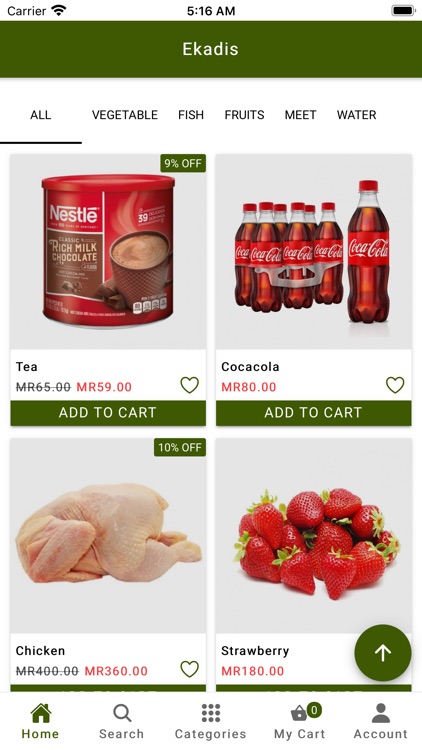Image resolution: width=422 pixels, height=750 pixels.
Task: Add Cocacola to cart
Action: [x=313, y=413]
